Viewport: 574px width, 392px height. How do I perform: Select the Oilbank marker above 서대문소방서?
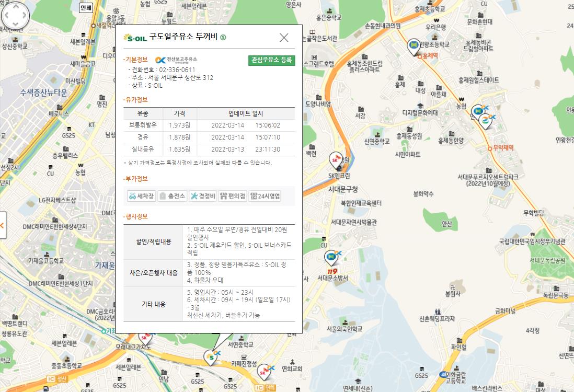click(x=331, y=258)
